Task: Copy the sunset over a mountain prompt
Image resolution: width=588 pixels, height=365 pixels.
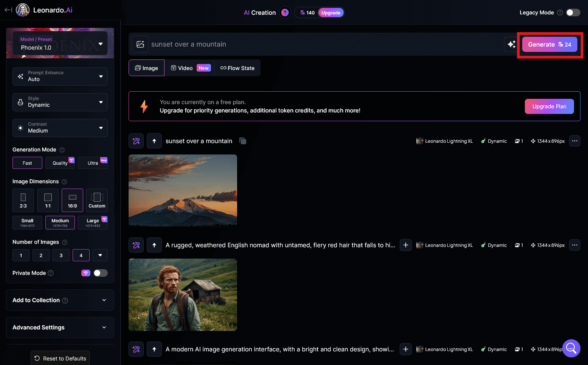Action: (x=243, y=141)
